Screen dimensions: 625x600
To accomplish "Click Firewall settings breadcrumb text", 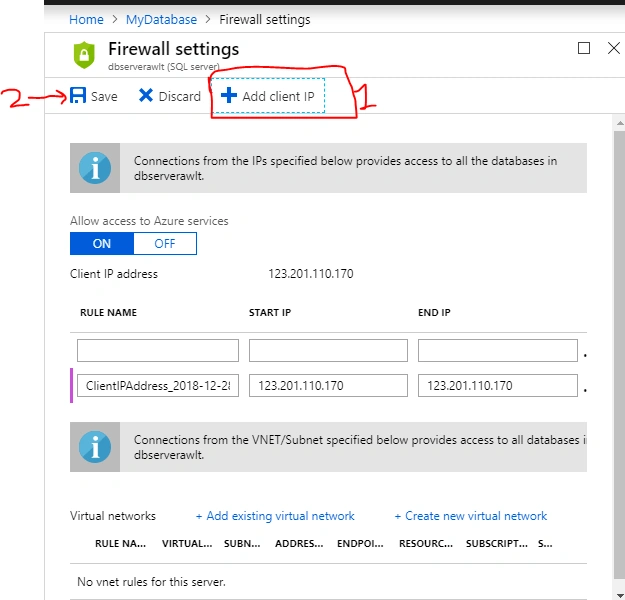I will click(265, 20).
